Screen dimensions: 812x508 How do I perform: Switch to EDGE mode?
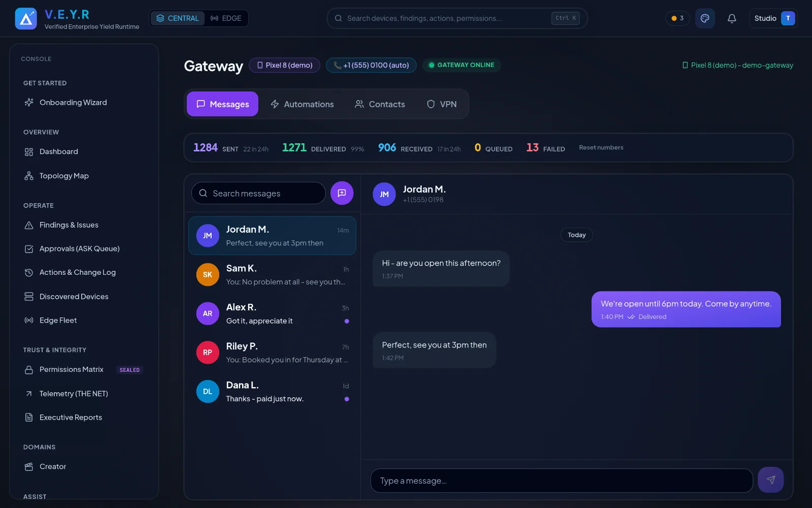pyautogui.click(x=226, y=18)
